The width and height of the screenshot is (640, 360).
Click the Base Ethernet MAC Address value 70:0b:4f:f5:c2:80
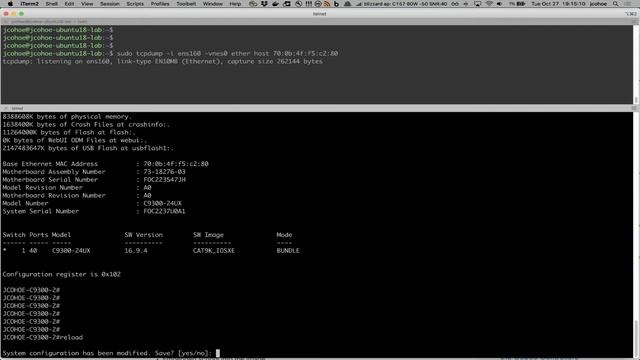[176, 164]
